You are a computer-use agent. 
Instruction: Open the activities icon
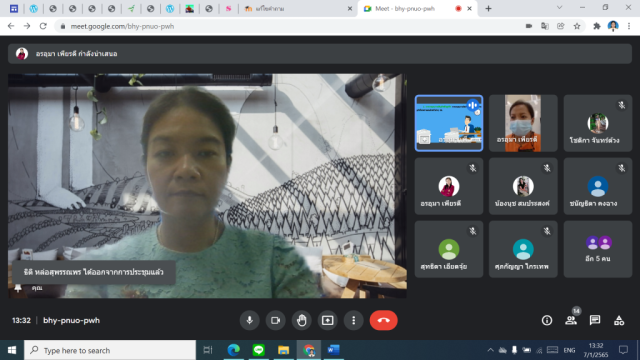coord(619,320)
